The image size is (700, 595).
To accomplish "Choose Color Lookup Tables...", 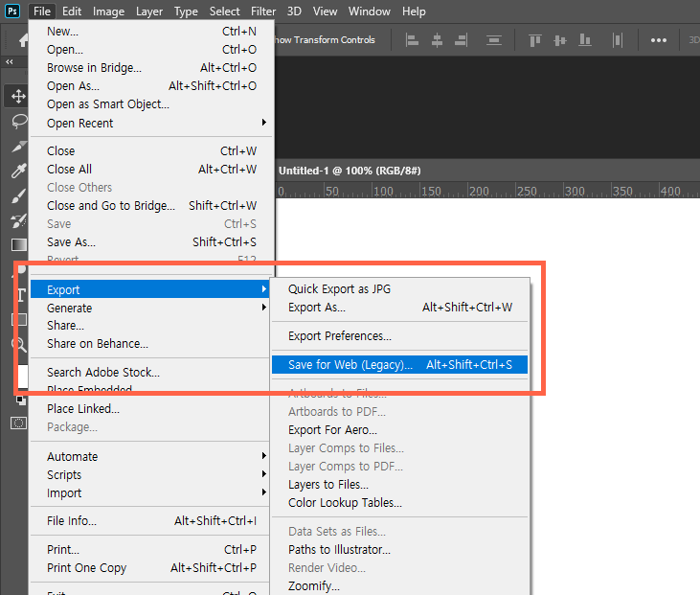I will point(399,502).
